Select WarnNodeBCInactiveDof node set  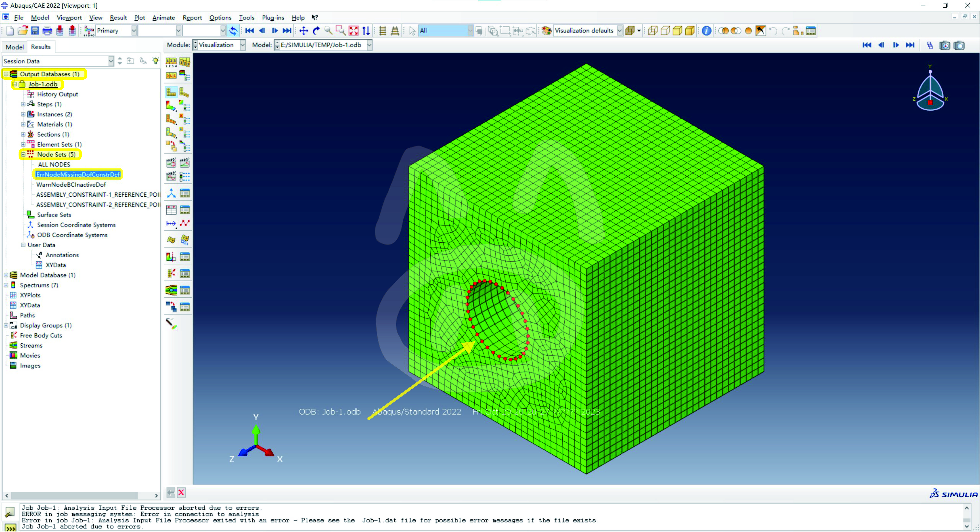(71, 184)
